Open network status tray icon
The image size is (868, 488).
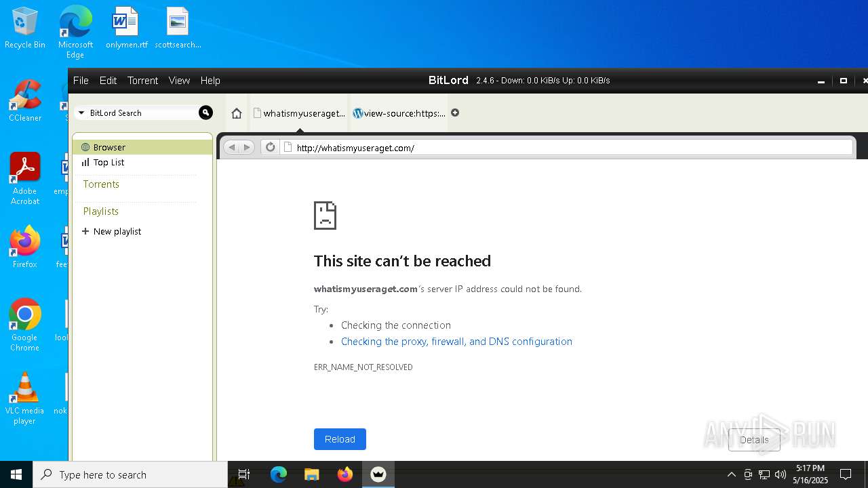(764, 474)
